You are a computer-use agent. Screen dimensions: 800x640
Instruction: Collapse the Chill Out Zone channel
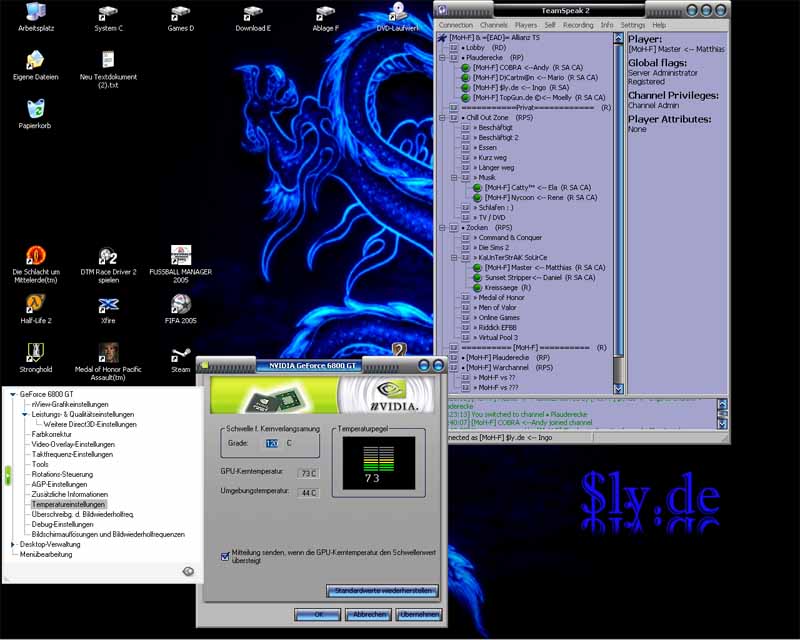[442, 117]
